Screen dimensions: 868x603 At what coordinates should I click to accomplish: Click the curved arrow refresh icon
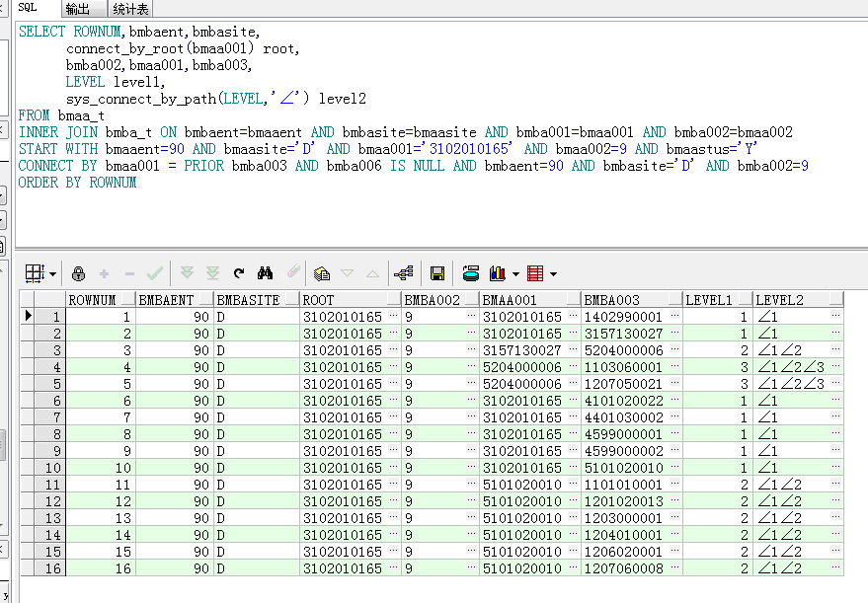click(x=239, y=272)
